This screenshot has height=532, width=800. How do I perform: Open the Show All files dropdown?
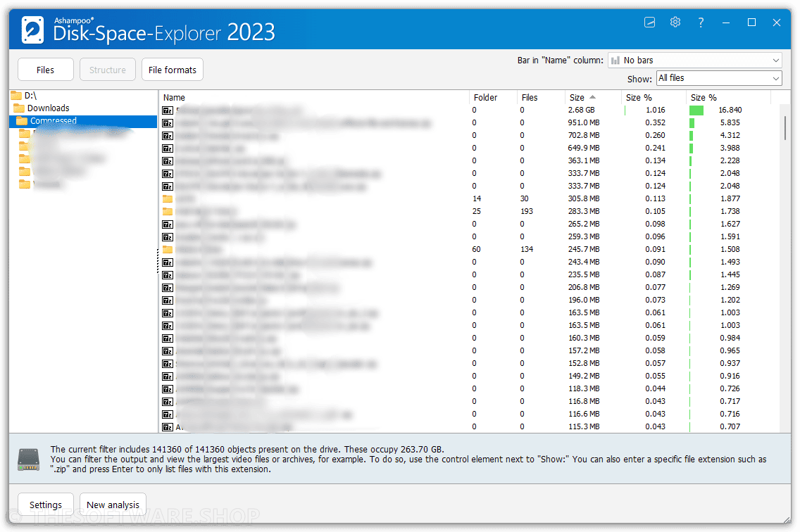pos(719,78)
